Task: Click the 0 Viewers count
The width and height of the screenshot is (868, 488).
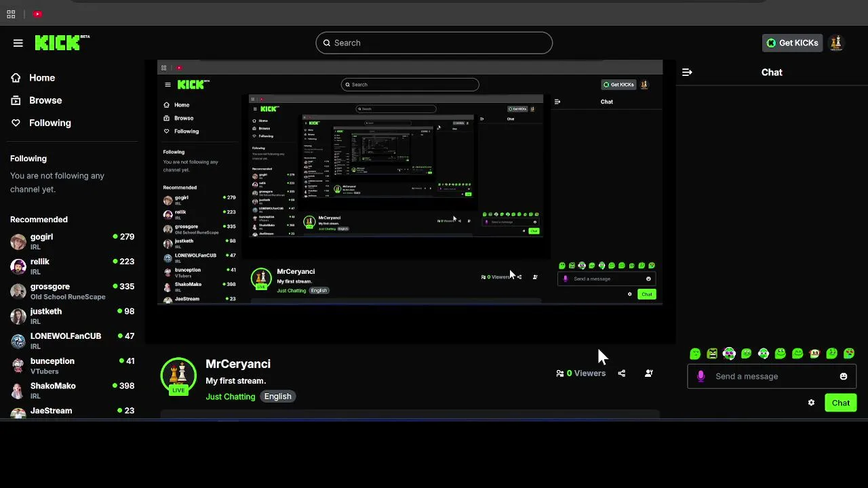Action: click(x=581, y=373)
